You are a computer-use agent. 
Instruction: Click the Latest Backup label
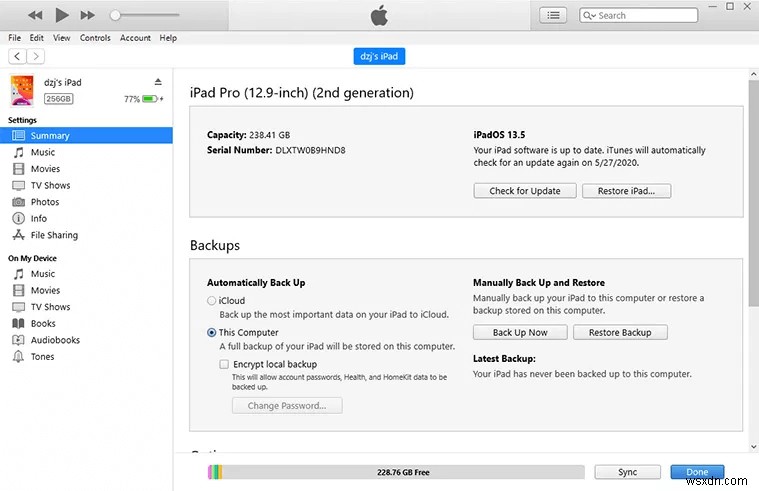[504, 359]
